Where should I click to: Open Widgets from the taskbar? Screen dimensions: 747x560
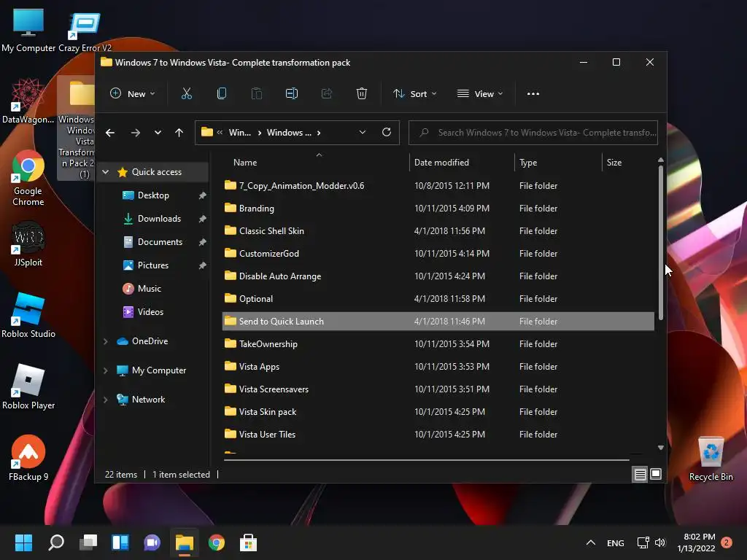(120, 542)
